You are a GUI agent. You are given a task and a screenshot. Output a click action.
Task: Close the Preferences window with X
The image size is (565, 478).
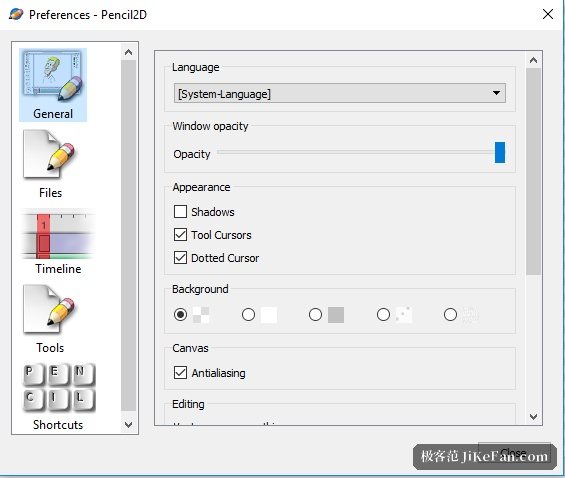click(548, 14)
